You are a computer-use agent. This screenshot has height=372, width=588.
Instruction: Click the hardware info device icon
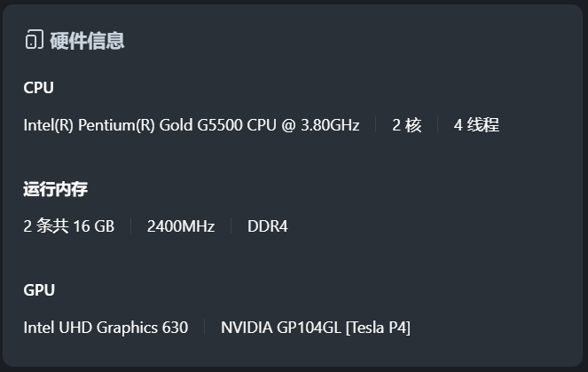(34, 40)
